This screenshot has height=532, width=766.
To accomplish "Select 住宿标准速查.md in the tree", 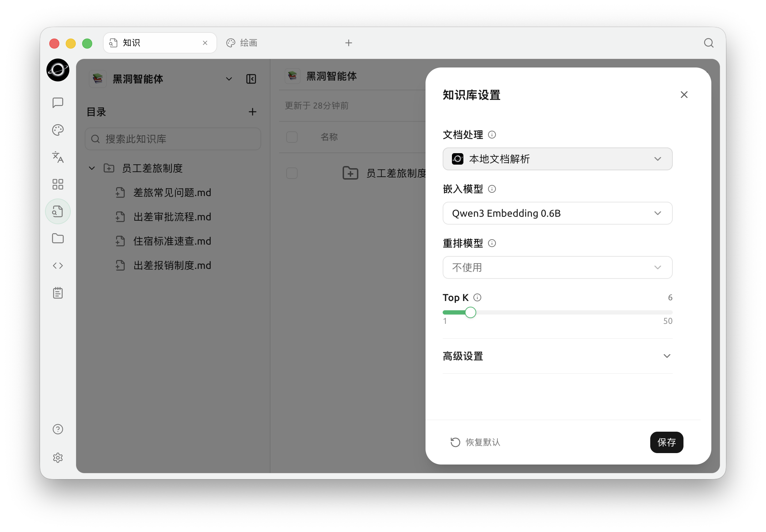I will point(173,241).
